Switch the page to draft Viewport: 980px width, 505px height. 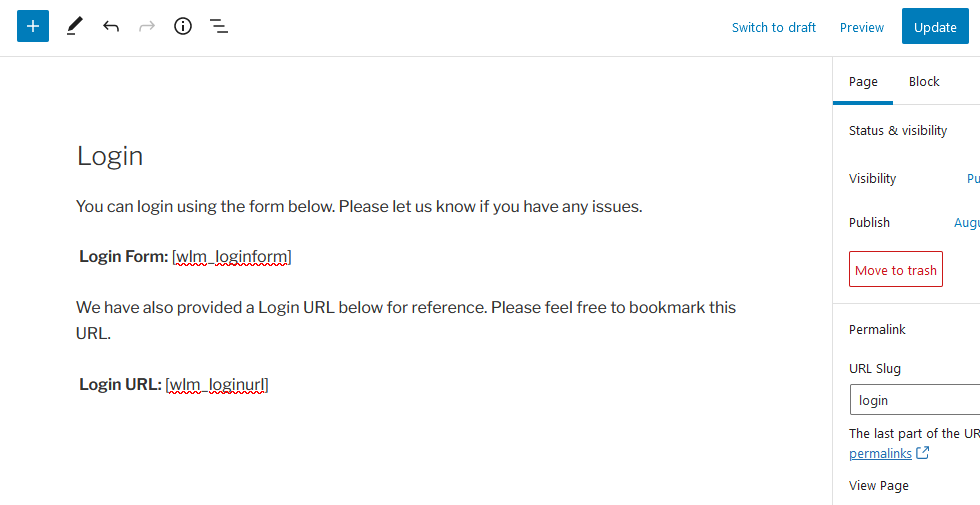click(774, 28)
